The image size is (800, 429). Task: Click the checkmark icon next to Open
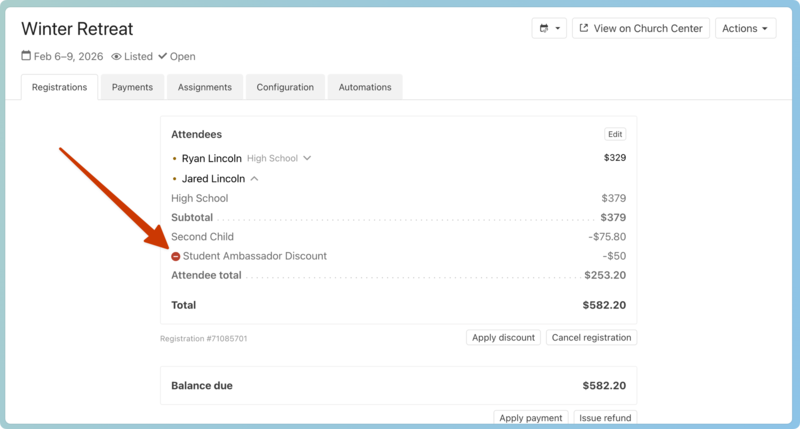point(162,57)
